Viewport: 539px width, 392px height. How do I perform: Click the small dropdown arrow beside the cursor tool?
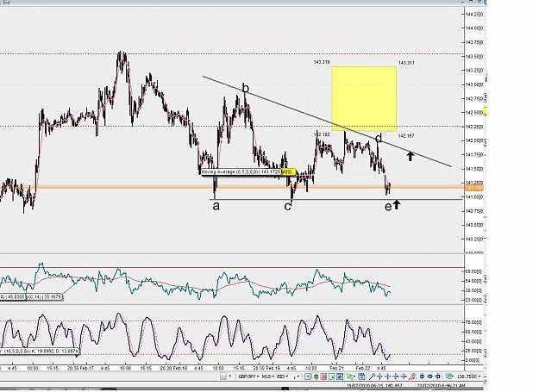pyautogui.click(x=355, y=376)
